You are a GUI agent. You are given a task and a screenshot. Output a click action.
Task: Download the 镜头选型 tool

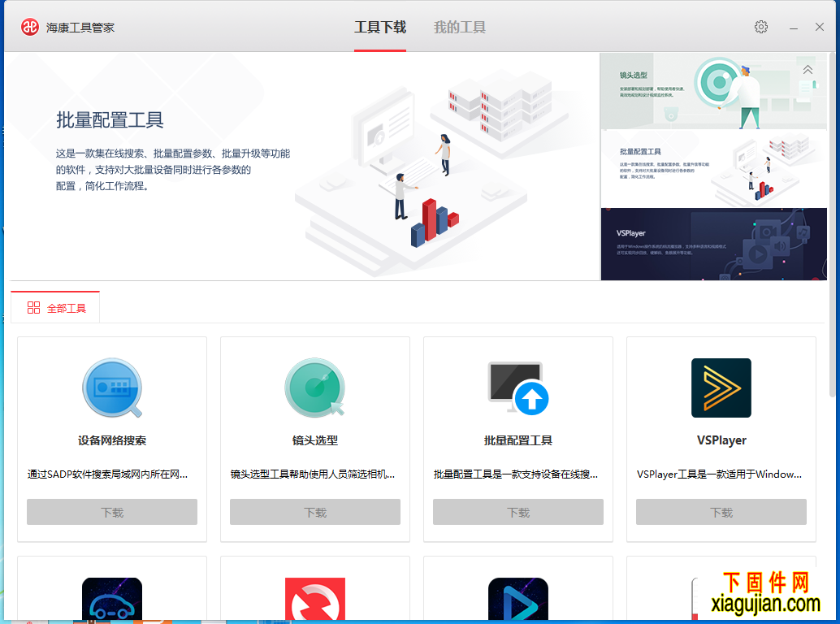[x=315, y=512]
